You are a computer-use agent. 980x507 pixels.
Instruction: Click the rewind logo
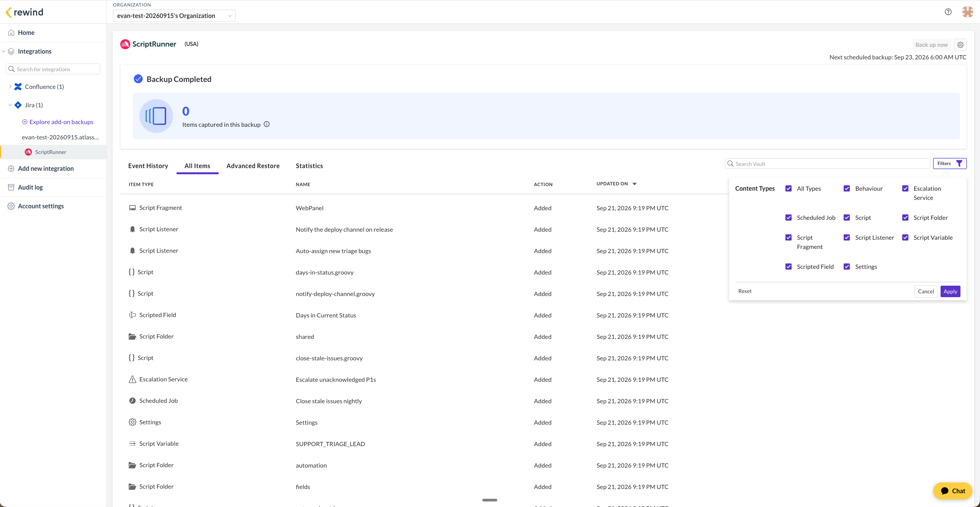point(25,12)
